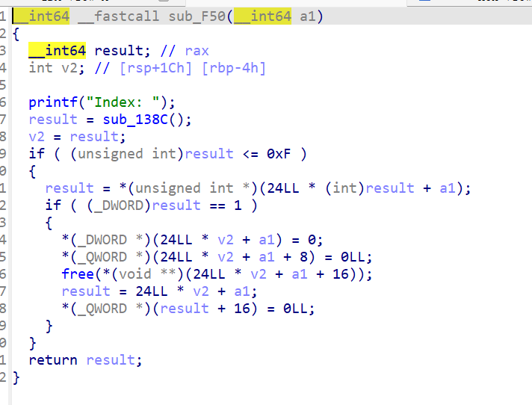Click the v2 variable in its int declaration
The image size is (532, 405).
[x=65, y=68]
